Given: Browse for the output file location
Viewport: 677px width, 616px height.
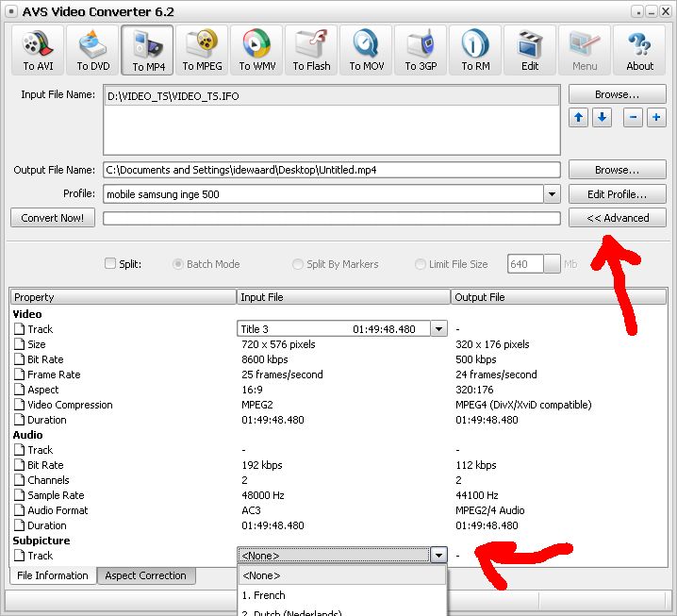Looking at the screenshot, I should [x=617, y=170].
